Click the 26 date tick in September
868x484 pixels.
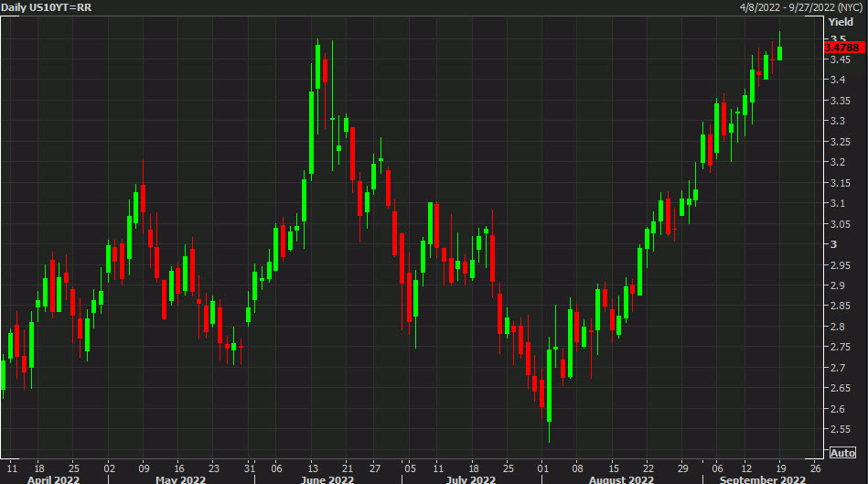coord(813,465)
